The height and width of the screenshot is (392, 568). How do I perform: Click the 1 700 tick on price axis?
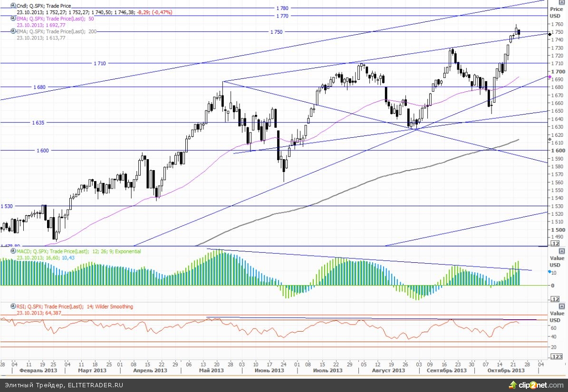558,72
